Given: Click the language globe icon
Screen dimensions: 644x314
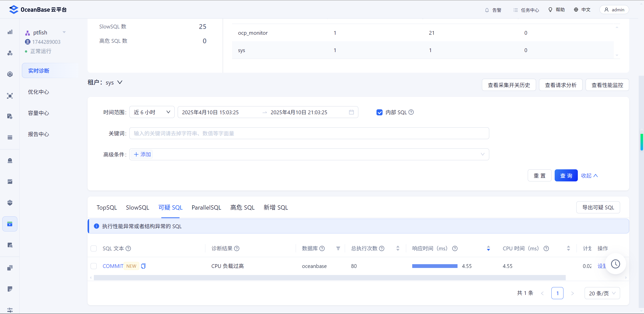Looking at the screenshot, I should (x=576, y=10).
